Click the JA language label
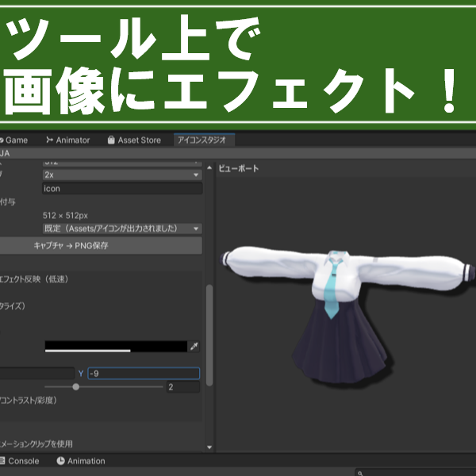 point(5,153)
